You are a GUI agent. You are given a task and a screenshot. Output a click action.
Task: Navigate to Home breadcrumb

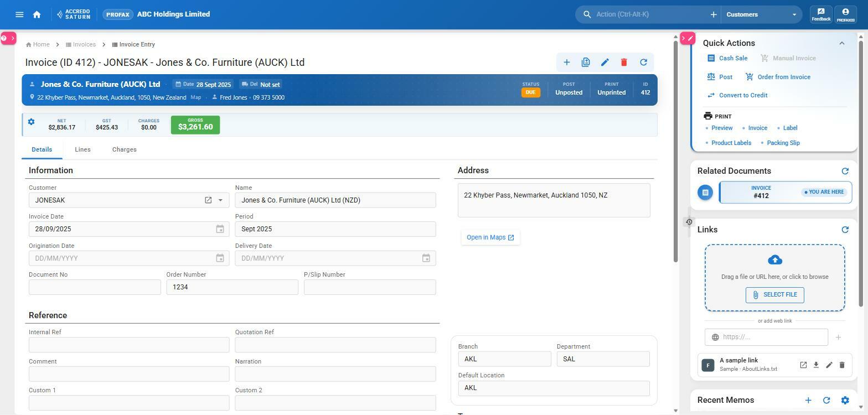coord(38,45)
